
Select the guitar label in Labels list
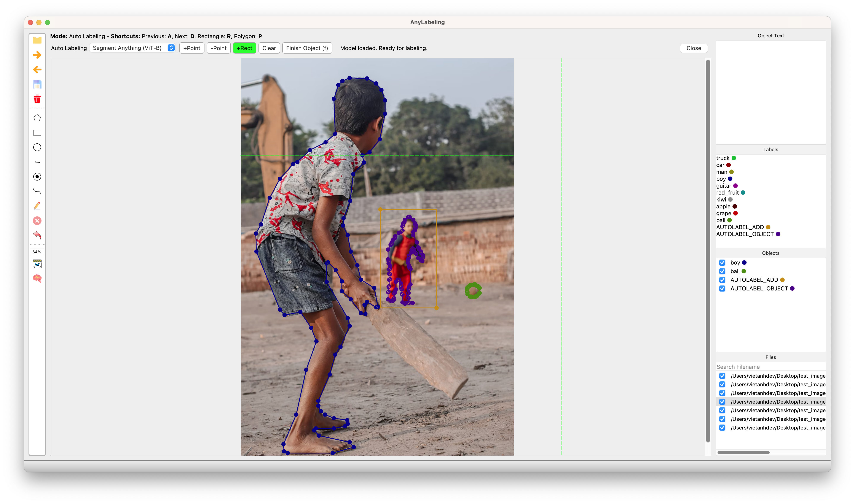[x=724, y=186]
